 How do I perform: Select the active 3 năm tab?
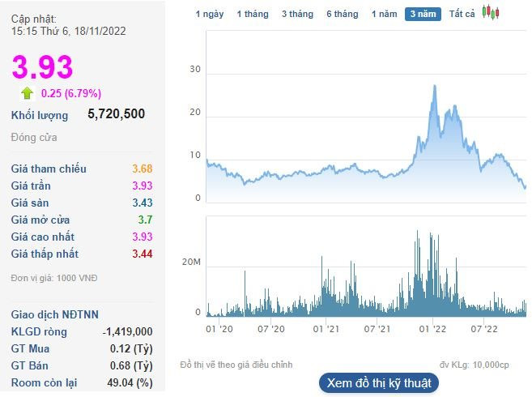pos(423,14)
